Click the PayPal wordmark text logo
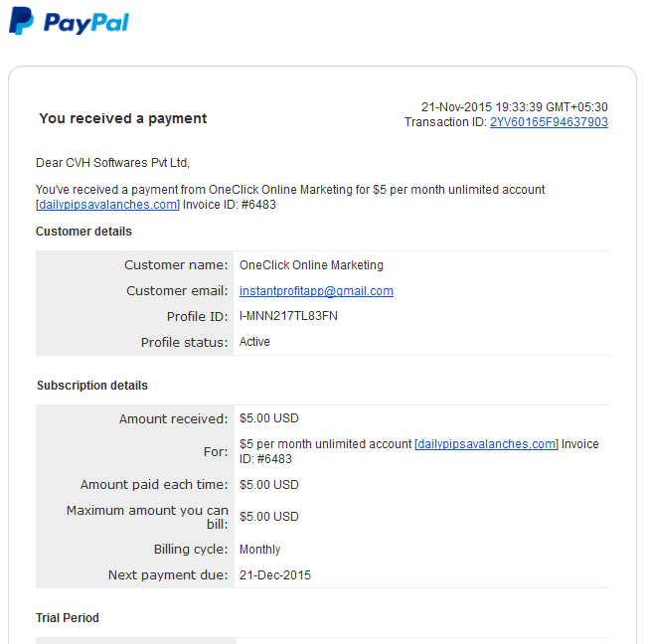This screenshot has width=646, height=644. [x=86, y=23]
